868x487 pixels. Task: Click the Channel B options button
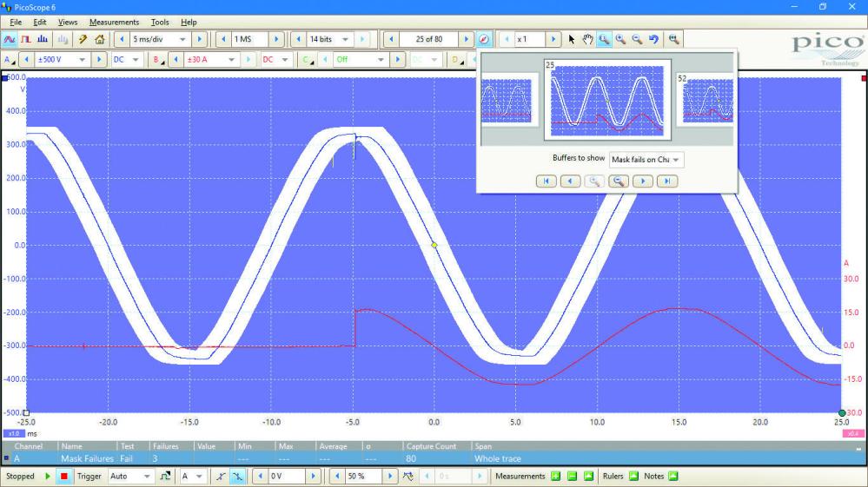click(157, 60)
